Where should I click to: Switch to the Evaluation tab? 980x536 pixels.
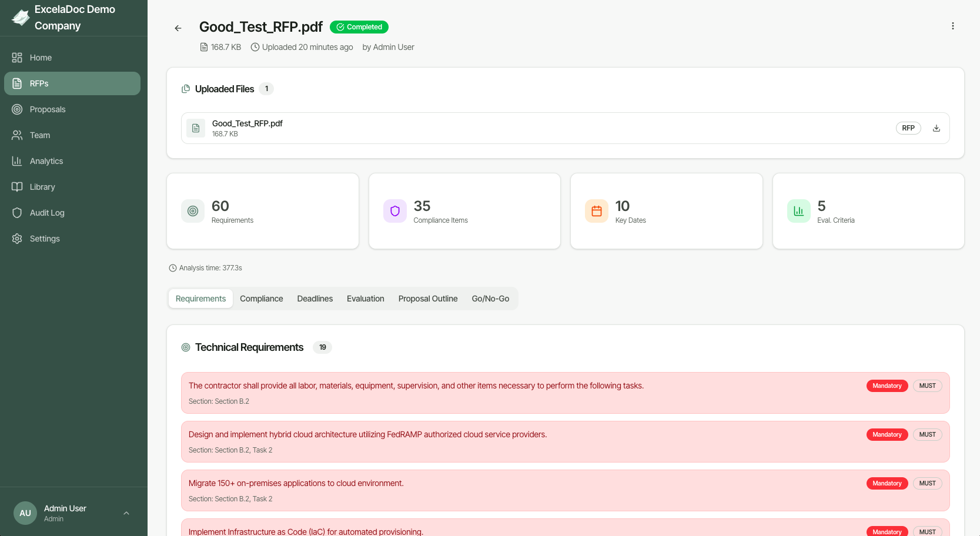(x=366, y=299)
